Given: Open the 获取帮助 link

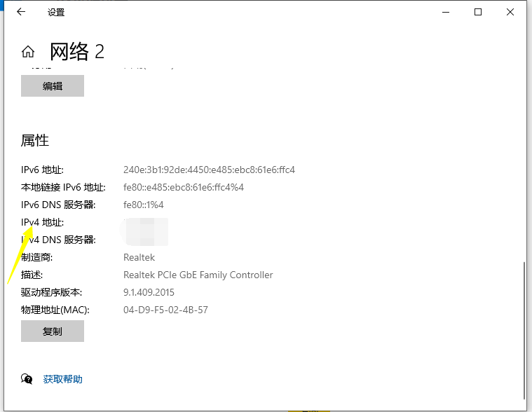Looking at the screenshot, I should (62, 379).
